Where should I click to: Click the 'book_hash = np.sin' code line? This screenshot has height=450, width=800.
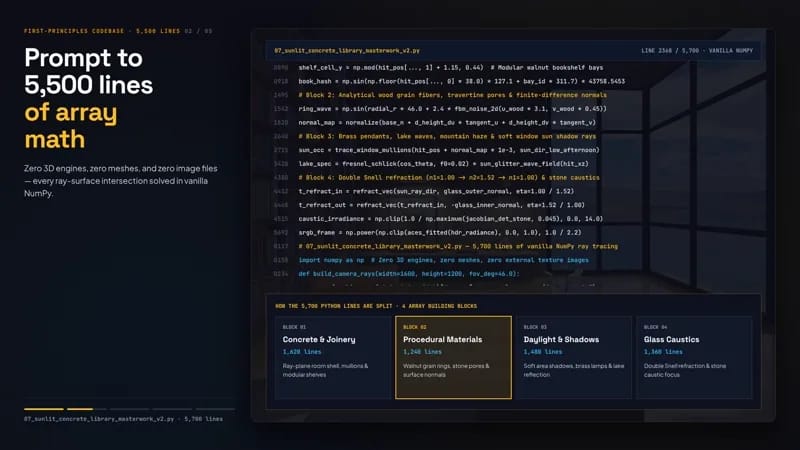click(461, 81)
